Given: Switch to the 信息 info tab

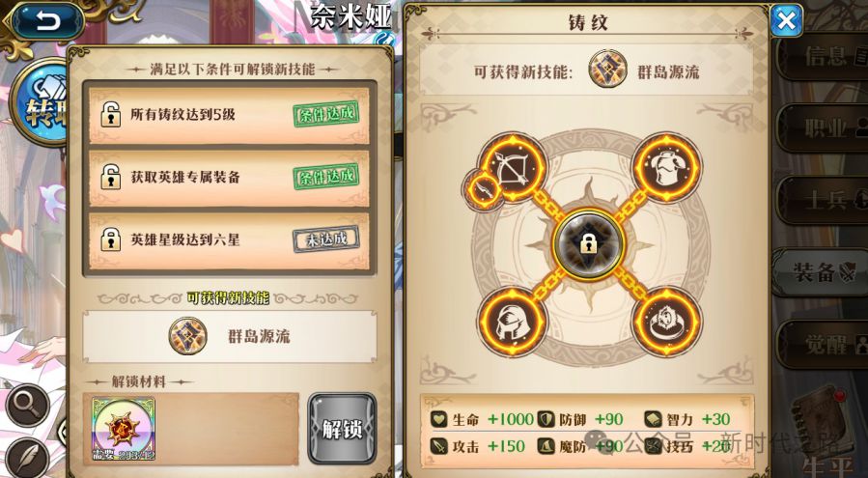Looking at the screenshot, I should tap(822, 55).
